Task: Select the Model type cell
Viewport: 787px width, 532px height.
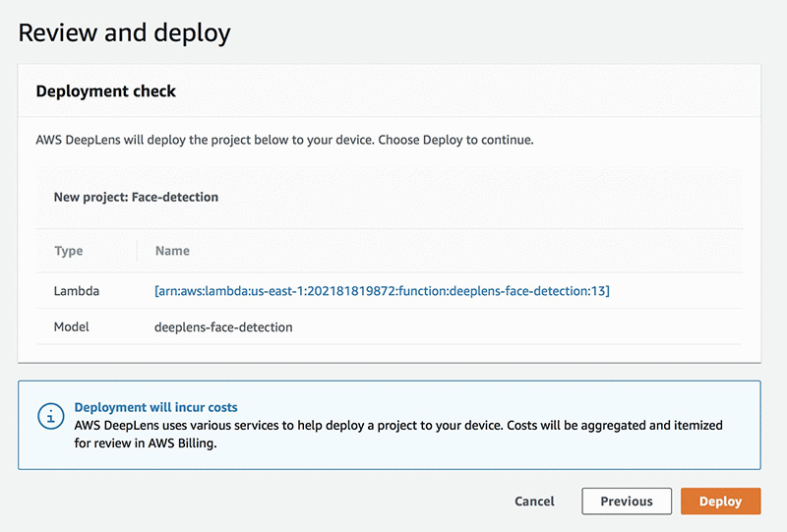Action: click(72, 326)
